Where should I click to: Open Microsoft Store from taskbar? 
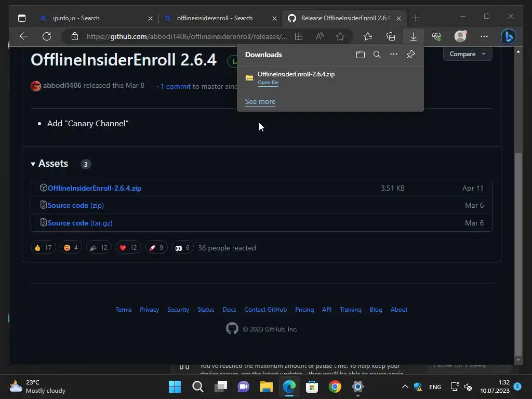[312, 387]
